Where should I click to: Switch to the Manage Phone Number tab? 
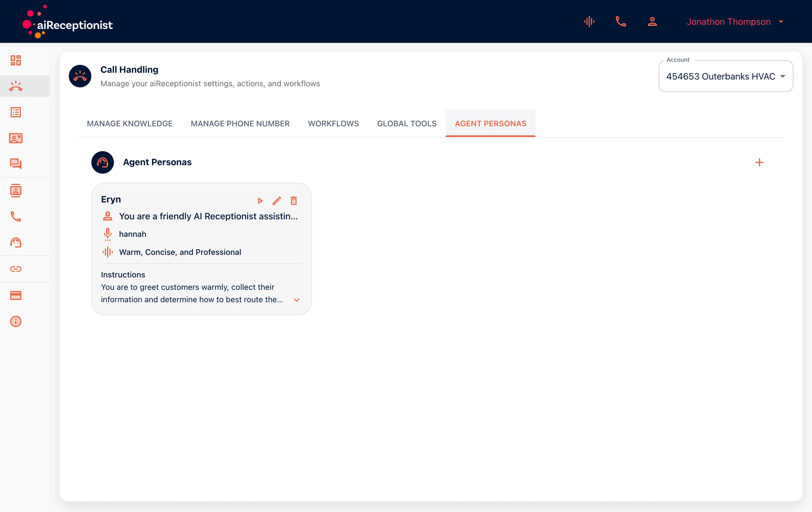[240, 123]
